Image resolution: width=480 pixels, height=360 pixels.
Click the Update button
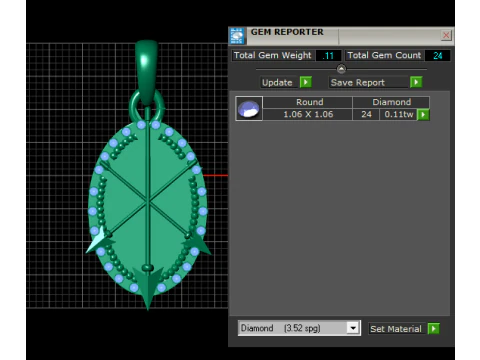click(279, 82)
